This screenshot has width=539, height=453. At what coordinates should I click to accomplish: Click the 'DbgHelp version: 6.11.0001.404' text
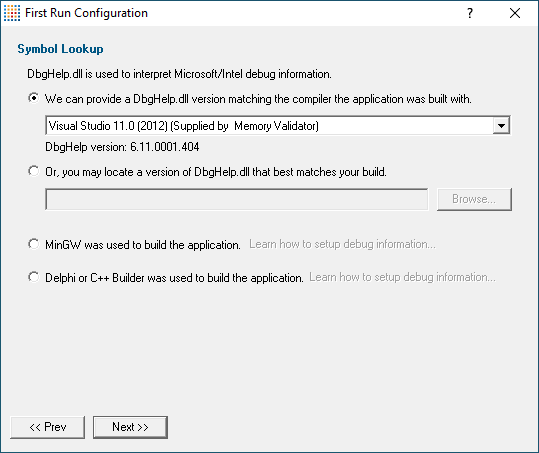point(122,147)
